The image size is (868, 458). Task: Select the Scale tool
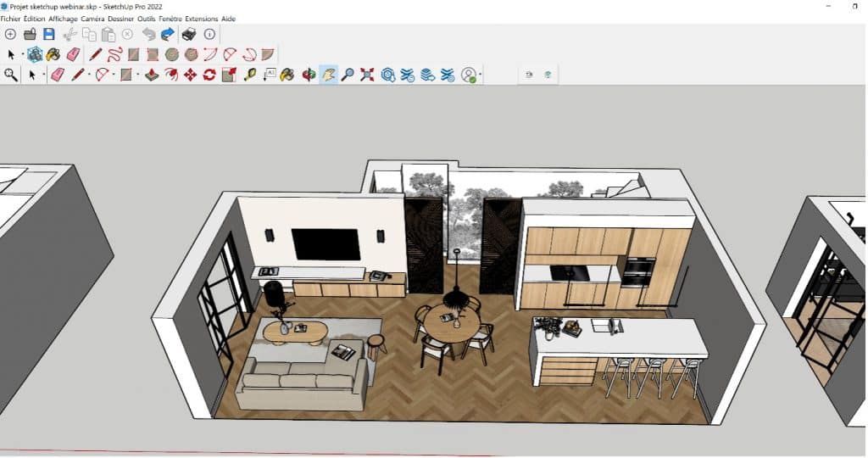tap(229, 74)
